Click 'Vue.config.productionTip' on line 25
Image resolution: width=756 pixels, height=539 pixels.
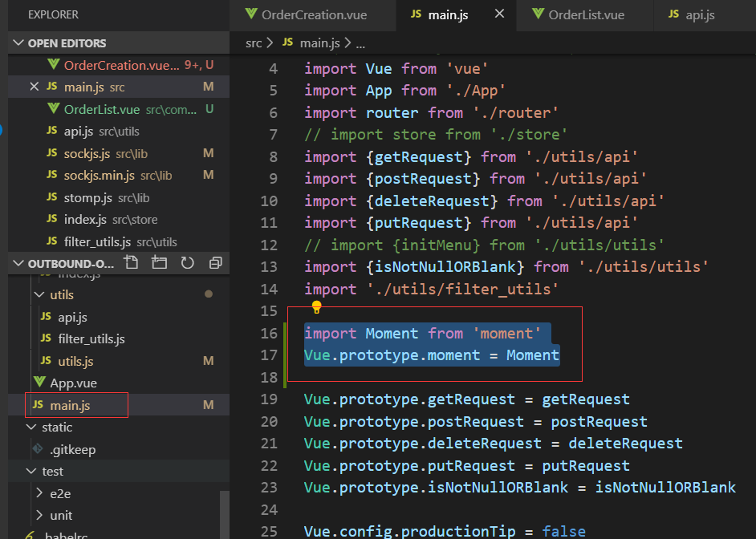click(x=410, y=531)
